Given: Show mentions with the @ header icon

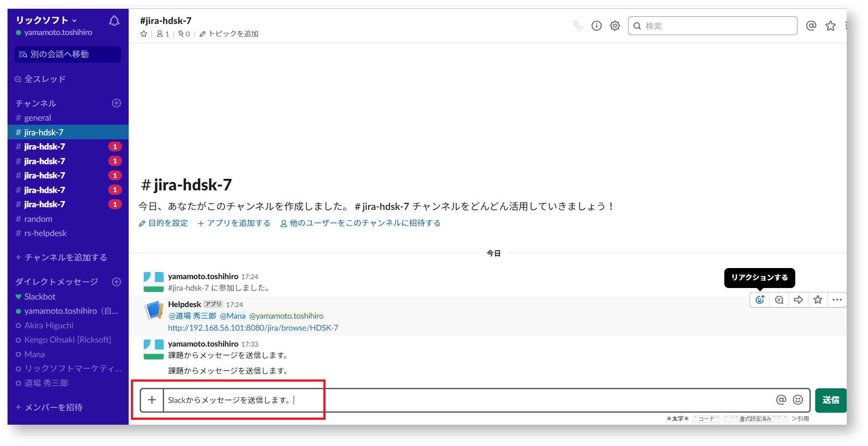Looking at the screenshot, I should point(811,26).
